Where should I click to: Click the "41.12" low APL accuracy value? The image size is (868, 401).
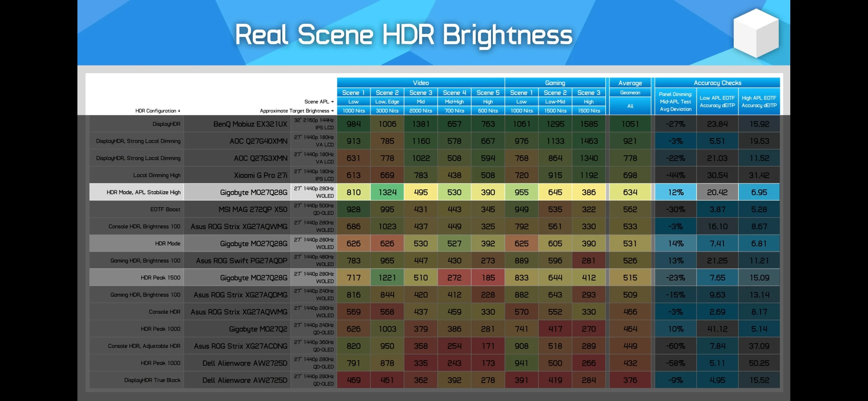717,329
